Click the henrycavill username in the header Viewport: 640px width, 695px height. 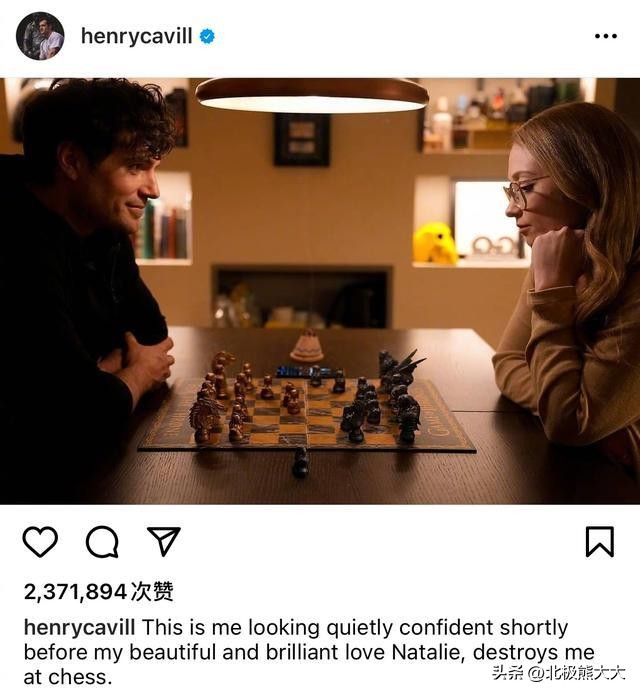pos(135,36)
